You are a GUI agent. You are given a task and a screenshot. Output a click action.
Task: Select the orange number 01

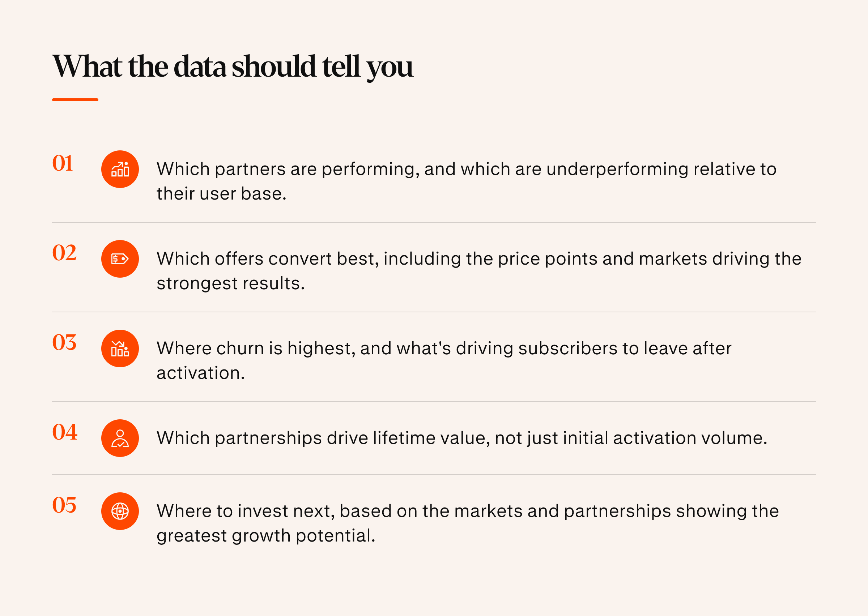pos(63,163)
